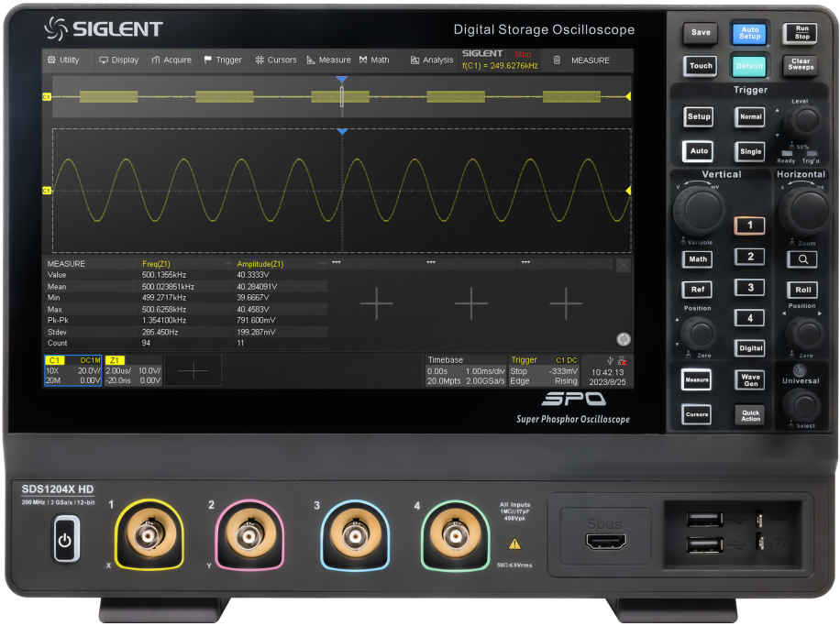Open the Trigger info box
Image resolution: width=840 pixels, height=626 pixels.
(x=544, y=370)
